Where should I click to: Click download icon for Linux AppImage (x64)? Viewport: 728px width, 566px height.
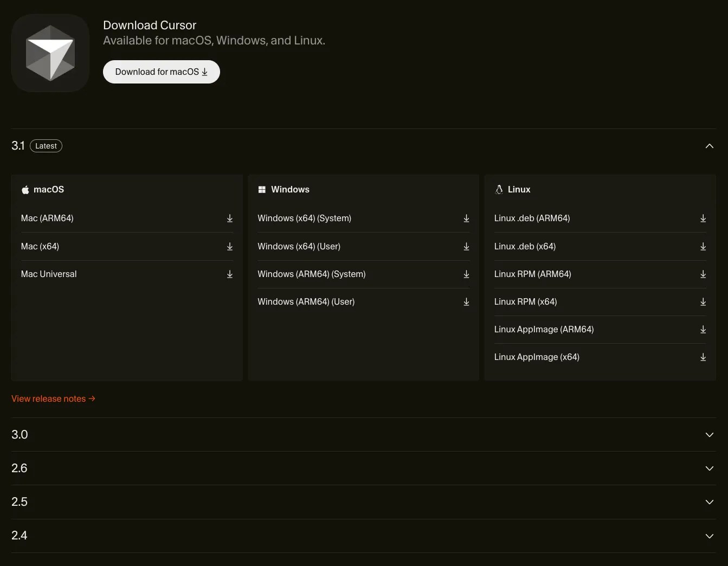pyautogui.click(x=703, y=357)
